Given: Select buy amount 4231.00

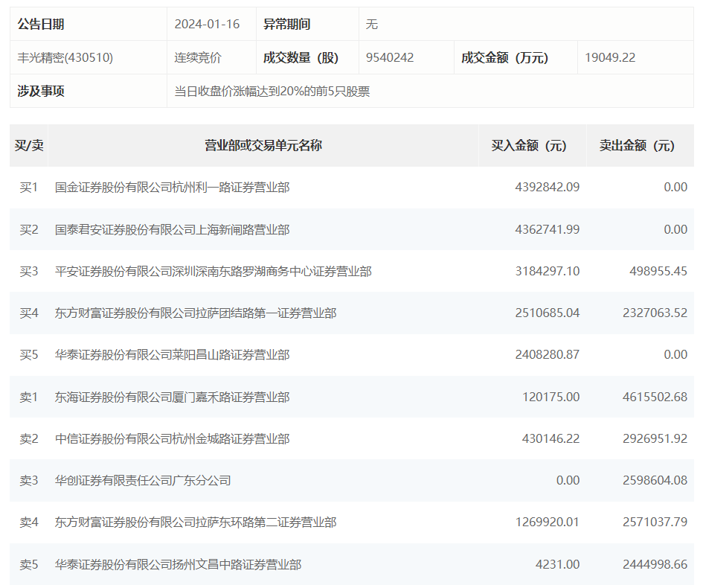Looking at the screenshot, I should [557, 564].
